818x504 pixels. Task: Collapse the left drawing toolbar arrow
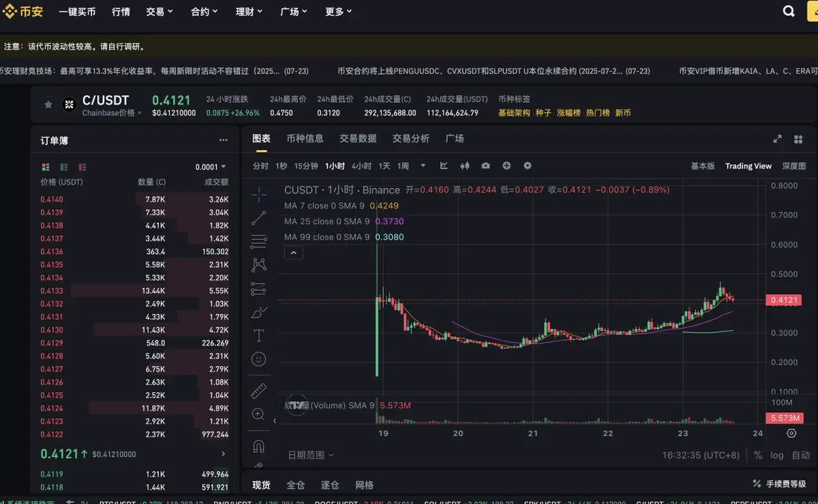(x=274, y=421)
